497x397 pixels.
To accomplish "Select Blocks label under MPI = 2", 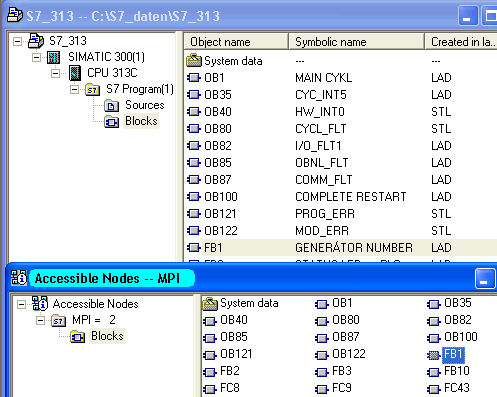I will tap(107, 336).
